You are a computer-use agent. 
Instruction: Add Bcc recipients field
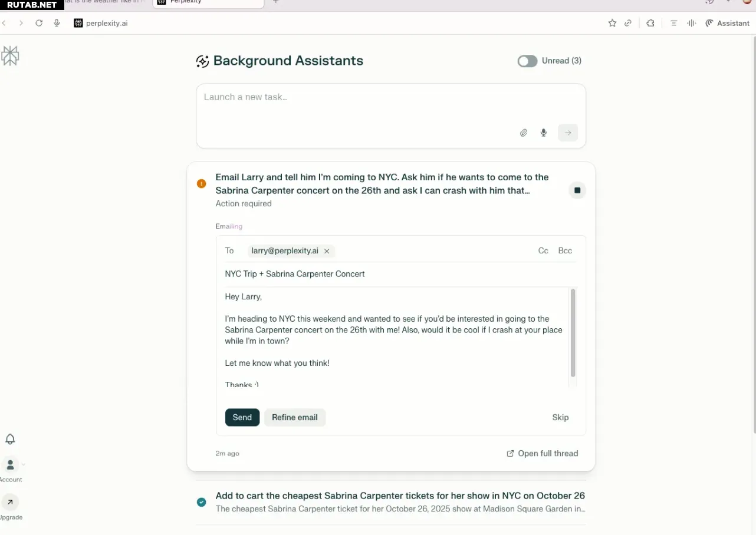[x=565, y=250]
